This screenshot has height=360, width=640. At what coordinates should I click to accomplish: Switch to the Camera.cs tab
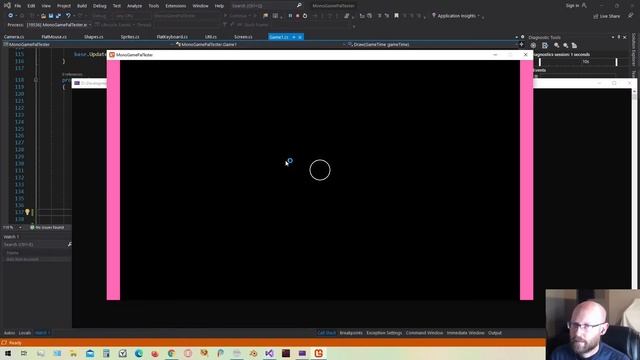point(14,37)
